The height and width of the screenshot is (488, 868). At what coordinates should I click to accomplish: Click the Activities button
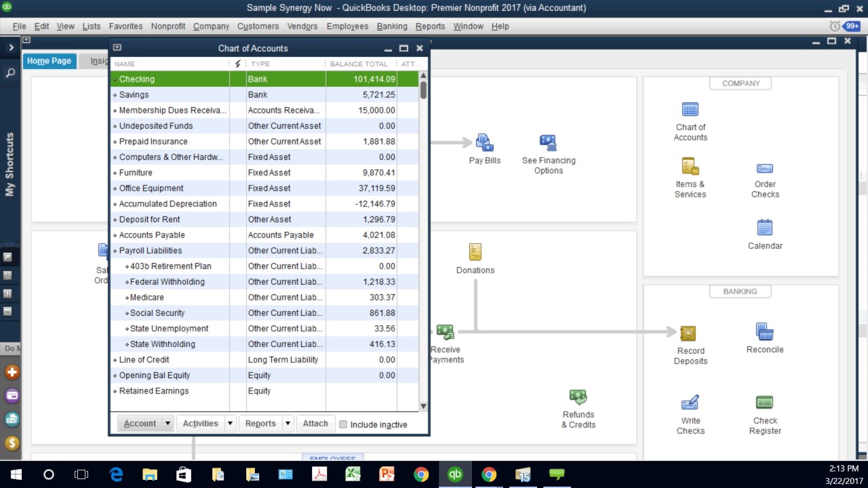(x=200, y=424)
